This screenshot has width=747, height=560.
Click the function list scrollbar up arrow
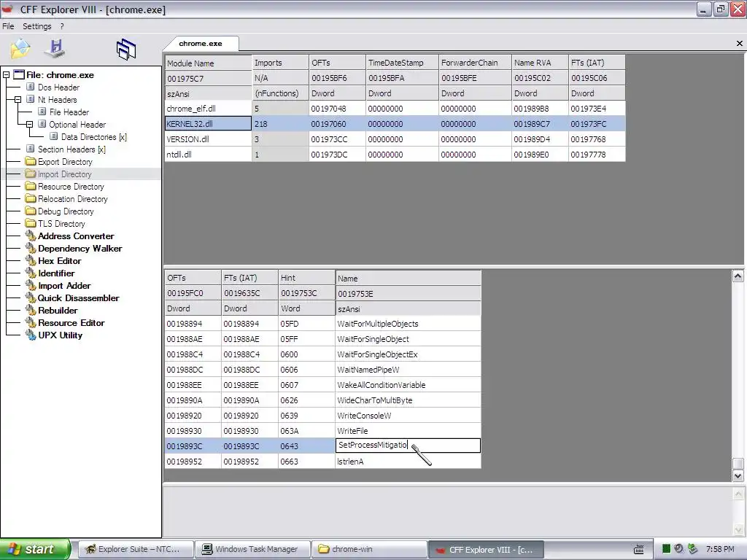pos(738,276)
